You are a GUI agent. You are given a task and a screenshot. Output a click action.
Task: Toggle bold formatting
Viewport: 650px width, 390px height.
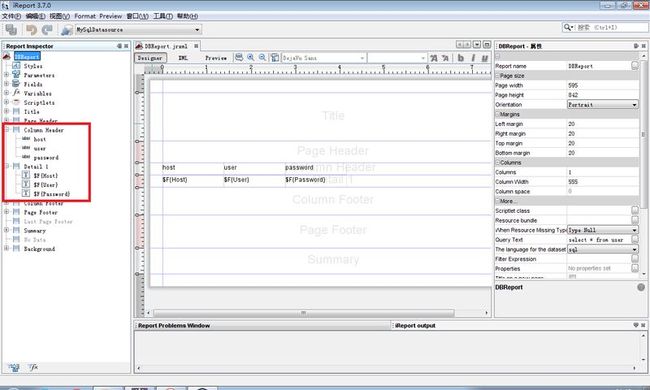pos(461,58)
